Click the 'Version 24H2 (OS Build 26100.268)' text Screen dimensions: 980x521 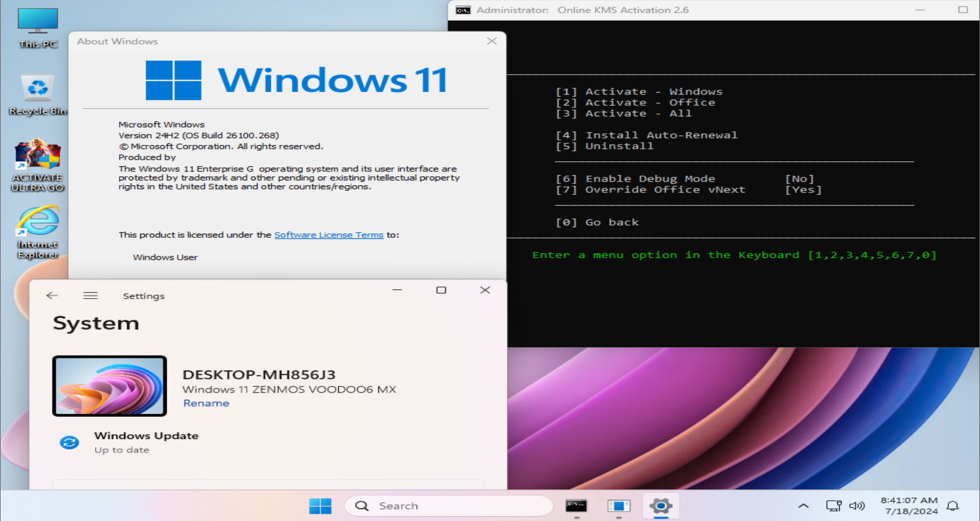pyautogui.click(x=198, y=136)
